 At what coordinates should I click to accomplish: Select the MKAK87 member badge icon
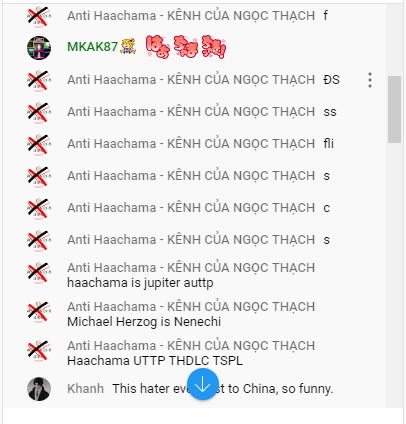pos(128,46)
